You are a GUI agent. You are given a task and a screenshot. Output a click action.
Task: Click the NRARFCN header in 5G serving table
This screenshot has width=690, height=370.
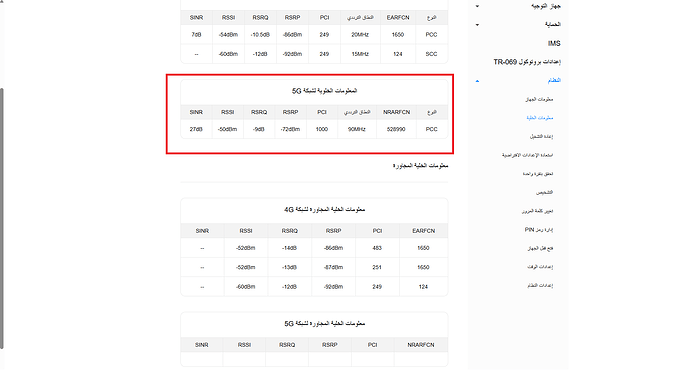coord(396,112)
